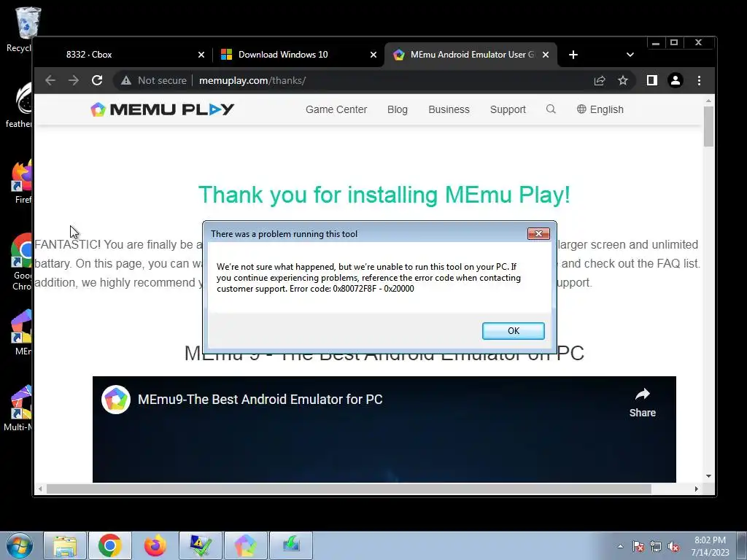Click the scroll up arrow
The height and width of the screenshot is (560, 747).
click(x=708, y=101)
